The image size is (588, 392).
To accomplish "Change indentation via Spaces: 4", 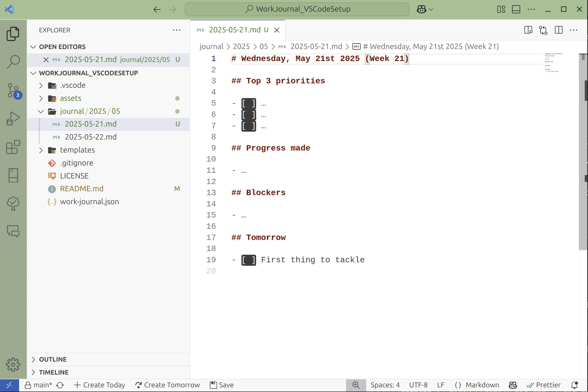I will coord(385,385).
